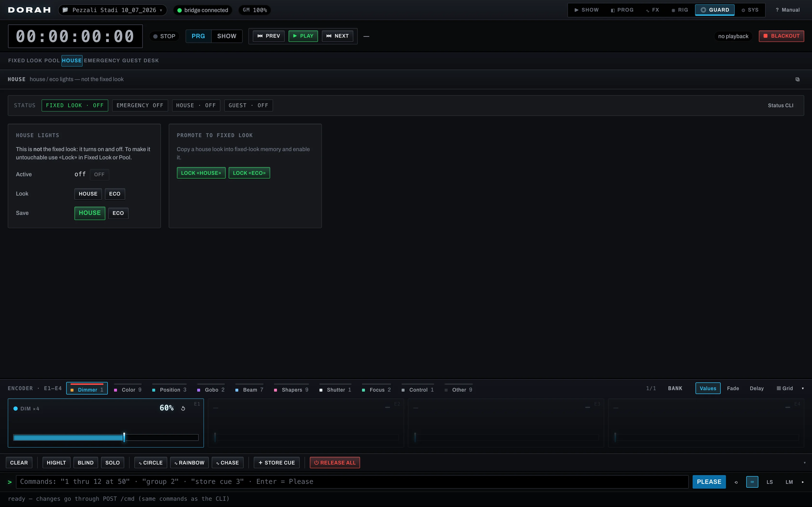This screenshot has width=812, height=507.
Task: Trigger the BLACKOUT button
Action: coord(781,36)
